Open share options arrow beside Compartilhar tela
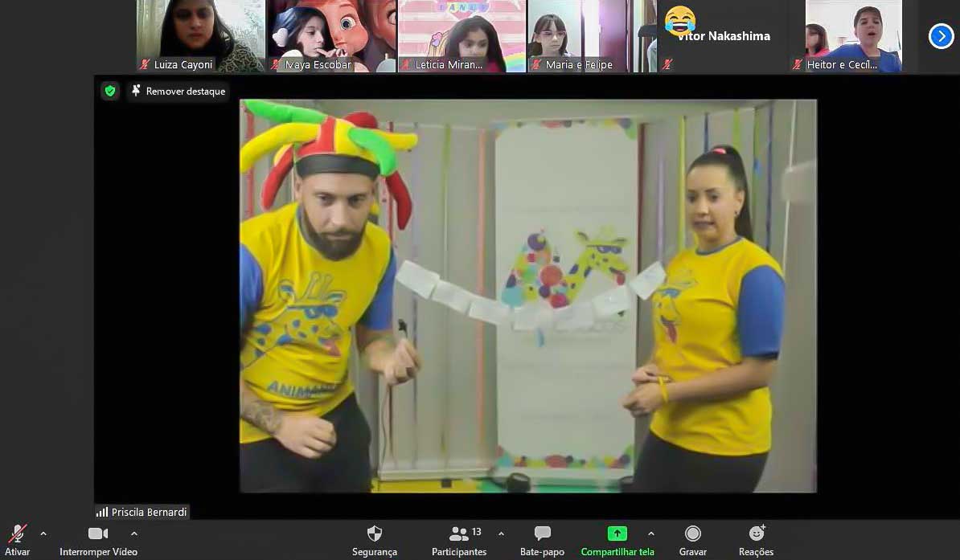Image resolution: width=960 pixels, height=560 pixels. point(650,533)
